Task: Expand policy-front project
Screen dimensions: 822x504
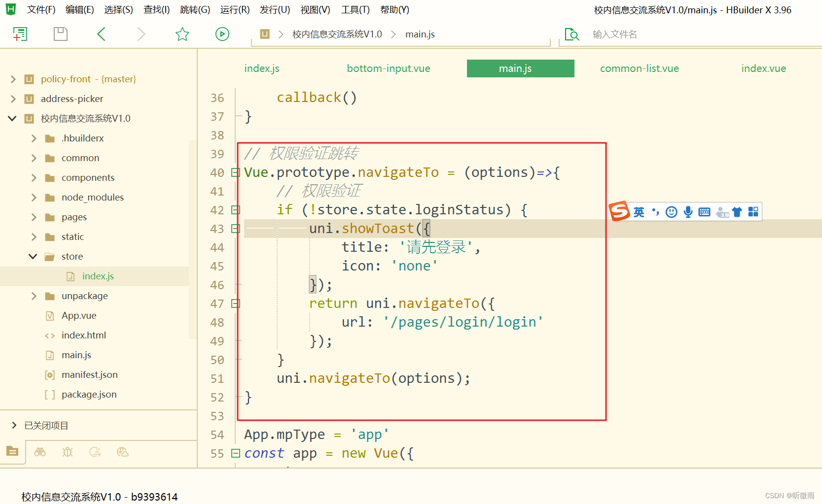Action: pos(13,79)
